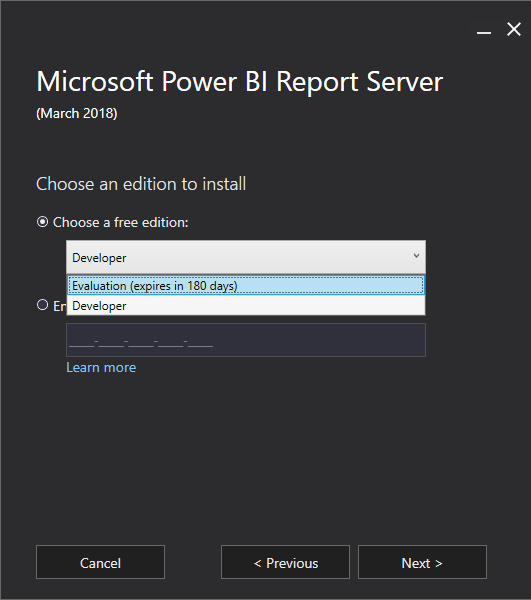531x600 pixels.
Task: Go back with the Previous button
Action: [285, 562]
